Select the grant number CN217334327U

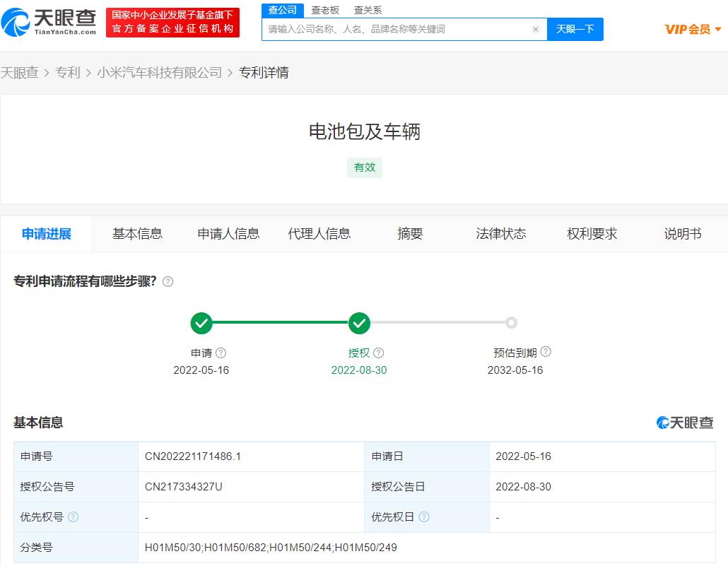click(183, 487)
